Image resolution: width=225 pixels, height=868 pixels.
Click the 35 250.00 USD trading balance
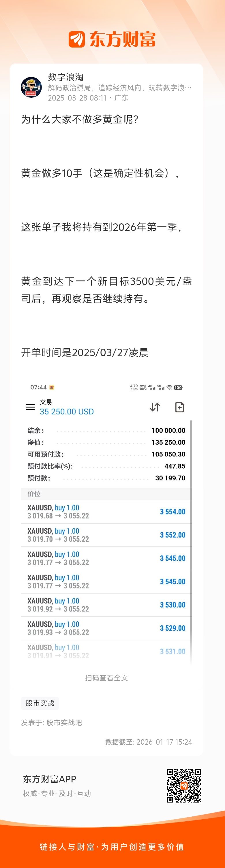tap(67, 412)
